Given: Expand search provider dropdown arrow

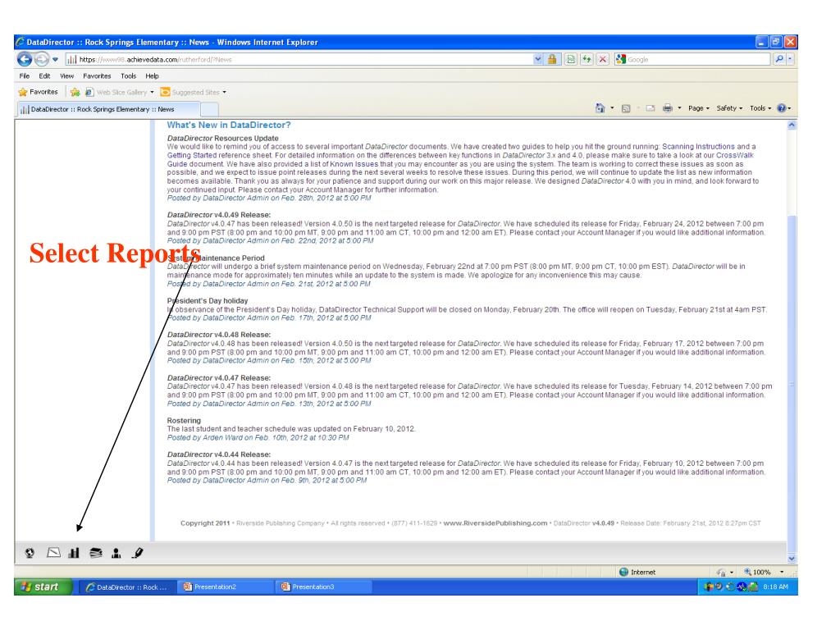Looking at the screenshot, I should coord(791,59).
